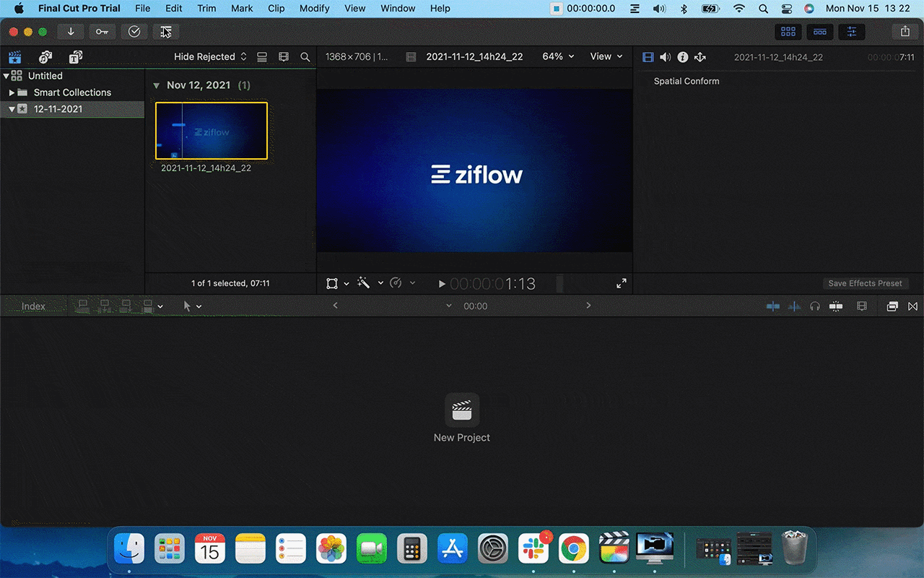The height and width of the screenshot is (578, 924).
Task: Open the Mark menu
Action: click(242, 9)
